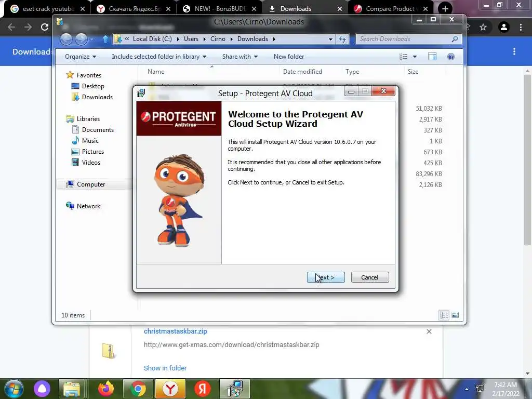This screenshot has height=399, width=532.
Task: Select Local Disk (C:) breadcrumb
Action: [x=152, y=39]
